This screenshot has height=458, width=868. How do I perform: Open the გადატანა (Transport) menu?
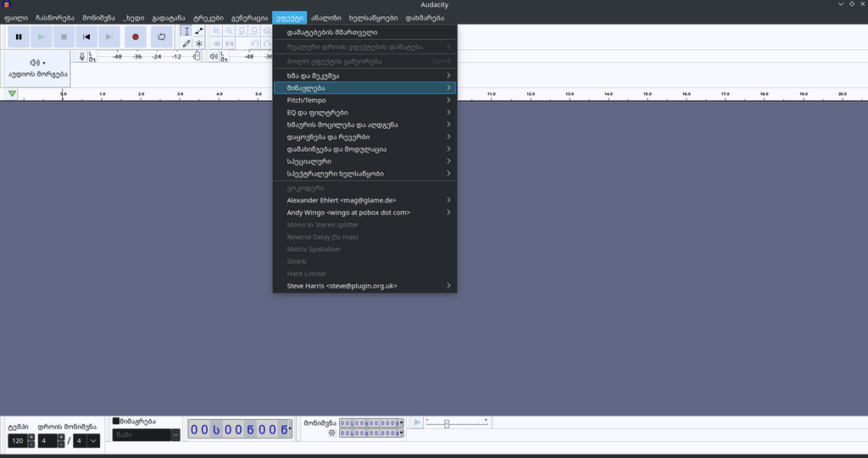tap(169, 18)
